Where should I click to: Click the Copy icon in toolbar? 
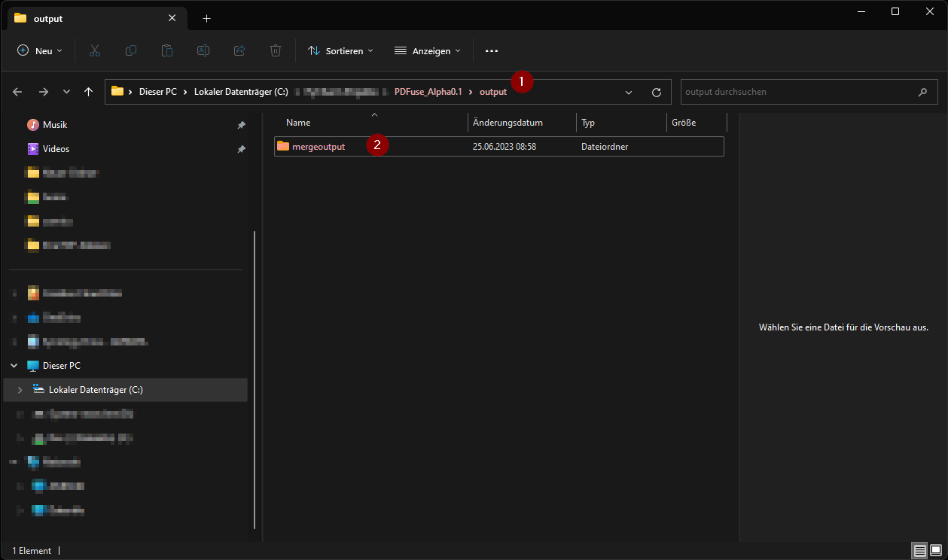(131, 50)
